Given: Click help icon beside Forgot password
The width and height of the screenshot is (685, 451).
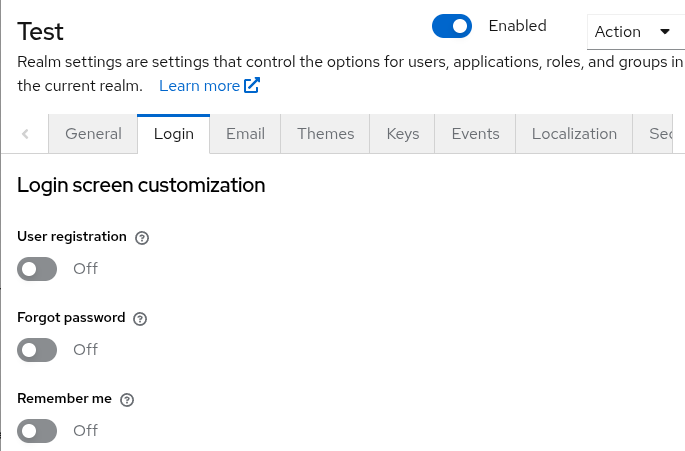Looking at the screenshot, I should [140, 319].
